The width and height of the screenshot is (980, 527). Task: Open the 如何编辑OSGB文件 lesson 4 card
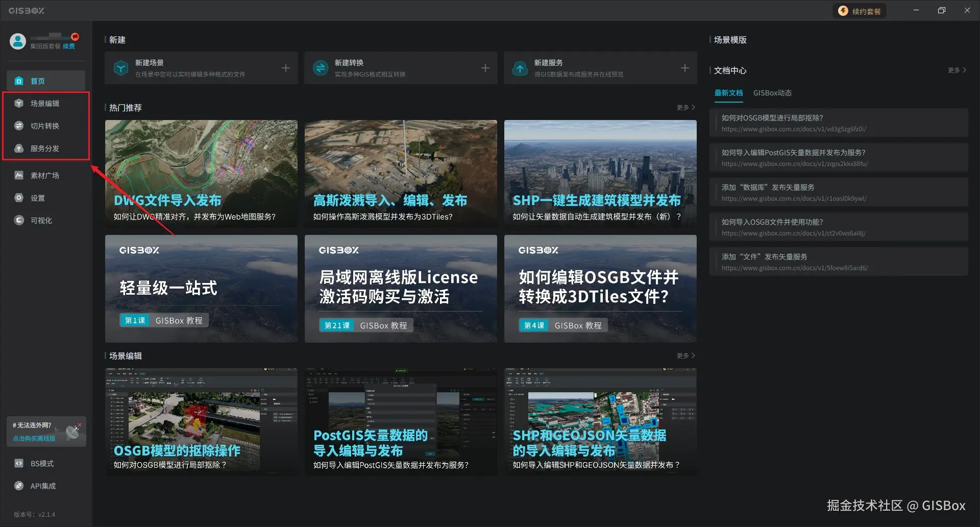click(600, 289)
